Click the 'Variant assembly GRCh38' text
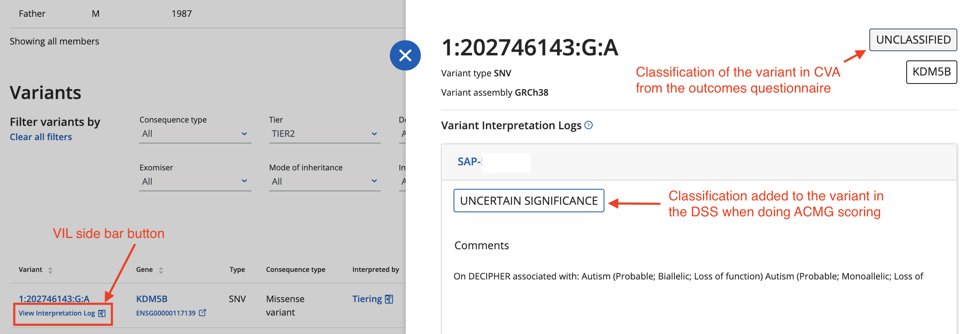This screenshot has width=980, height=334. click(x=495, y=92)
